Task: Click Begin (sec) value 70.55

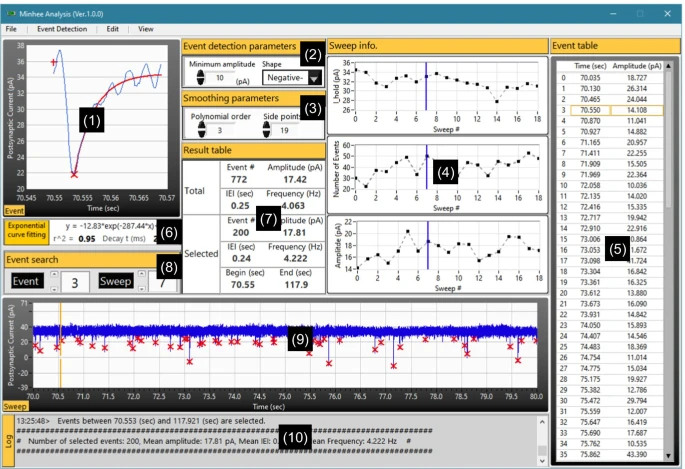Action: pyautogui.click(x=243, y=285)
